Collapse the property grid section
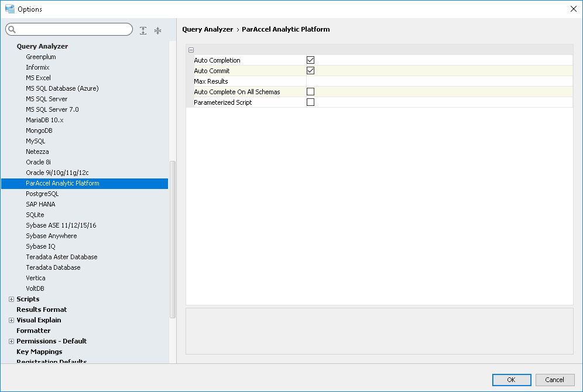Viewport: 583px width, 392px height. tap(191, 50)
